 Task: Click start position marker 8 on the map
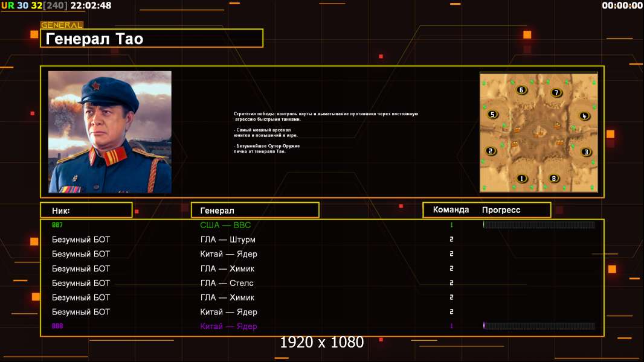[x=553, y=179]
